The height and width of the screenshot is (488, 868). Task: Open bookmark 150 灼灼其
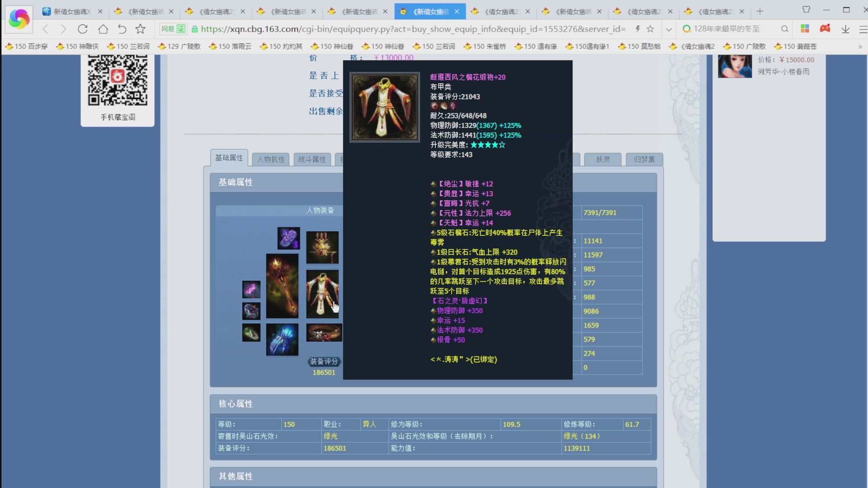(x=281, y=46)
